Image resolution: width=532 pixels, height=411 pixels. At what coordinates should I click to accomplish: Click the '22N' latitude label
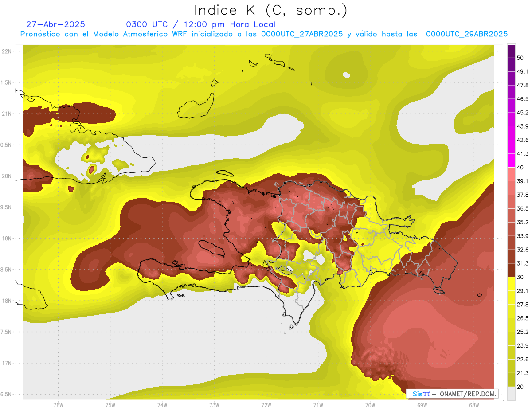[7, 51]
